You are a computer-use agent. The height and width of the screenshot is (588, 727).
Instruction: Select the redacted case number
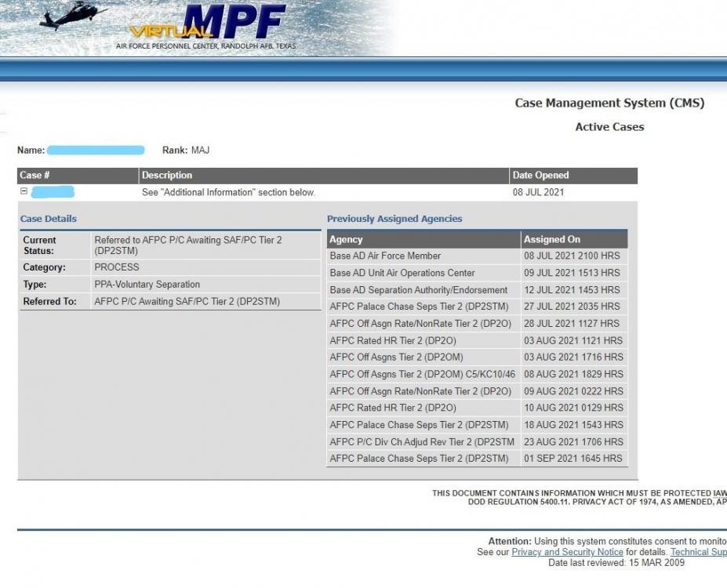(53, 192)
